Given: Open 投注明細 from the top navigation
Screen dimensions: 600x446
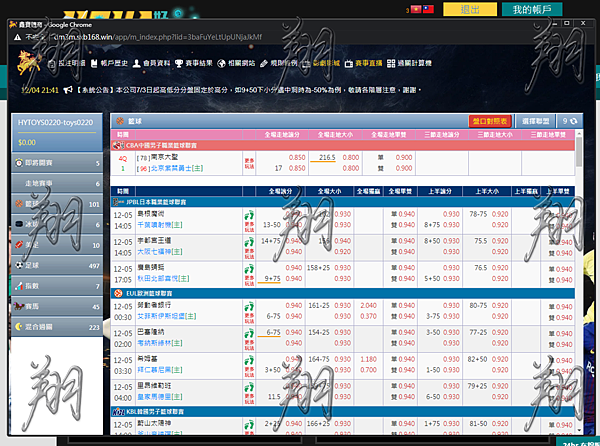Looking at the screenshot, I should click(72, 63).
